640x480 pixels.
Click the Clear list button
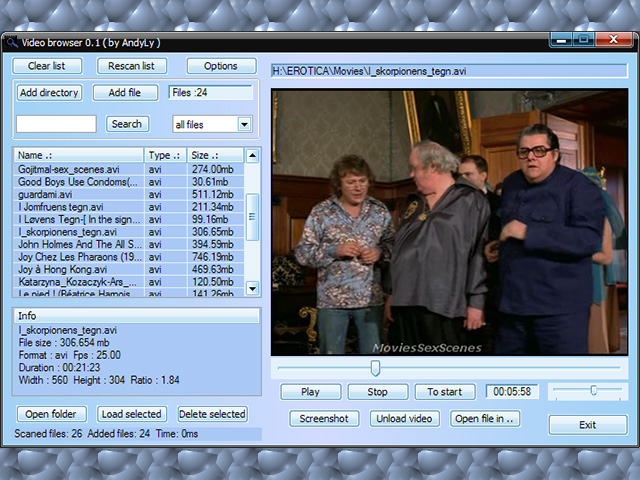(x=46, y=66)
